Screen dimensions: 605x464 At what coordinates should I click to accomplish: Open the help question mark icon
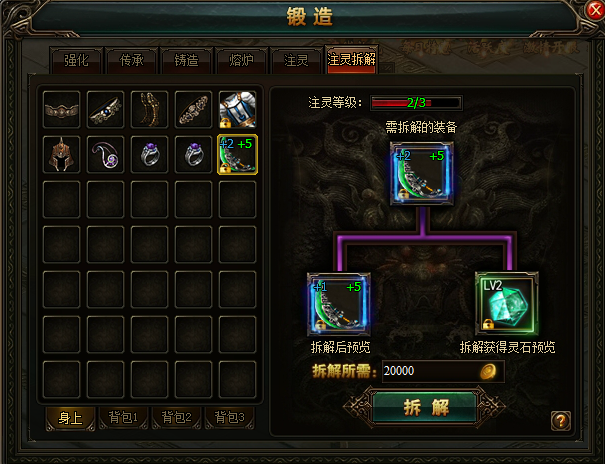561,420
